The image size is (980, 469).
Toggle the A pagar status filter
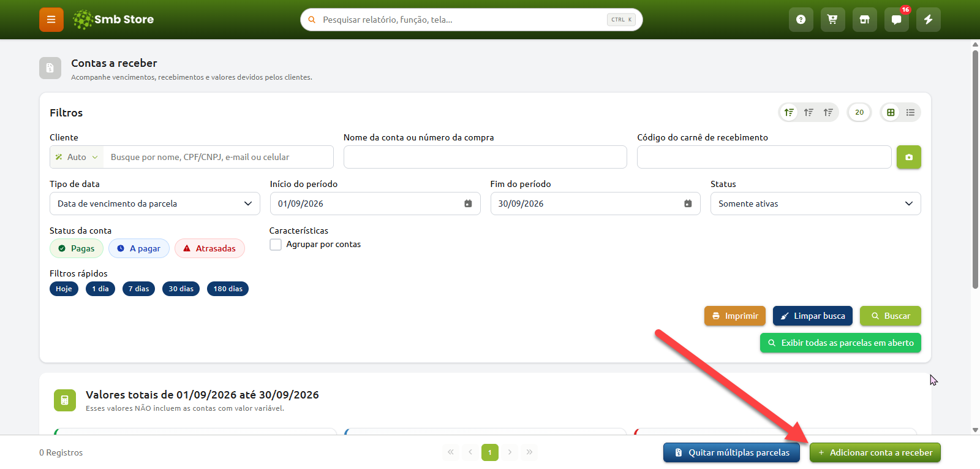pyautogui.click(x=139, y=248)
